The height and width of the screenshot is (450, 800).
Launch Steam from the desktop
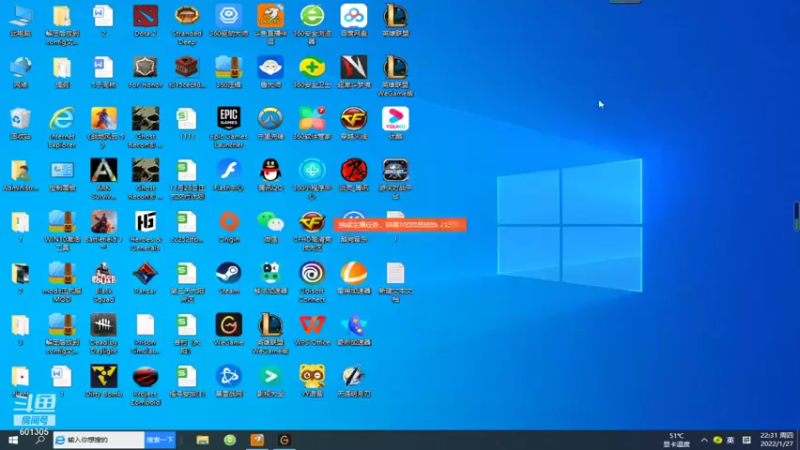[229, 273]
